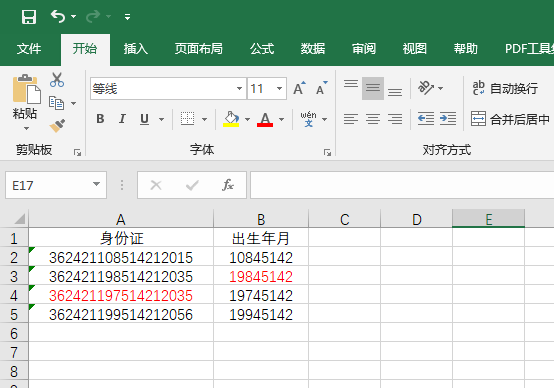Switch to the 页面布局 ribbon tab
554x388 pixels.
point(199,49)
